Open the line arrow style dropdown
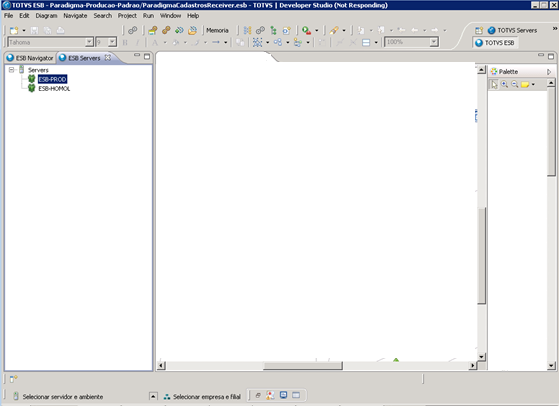The height and width of the screenshot is (406, 559). (x=226, y=43)
